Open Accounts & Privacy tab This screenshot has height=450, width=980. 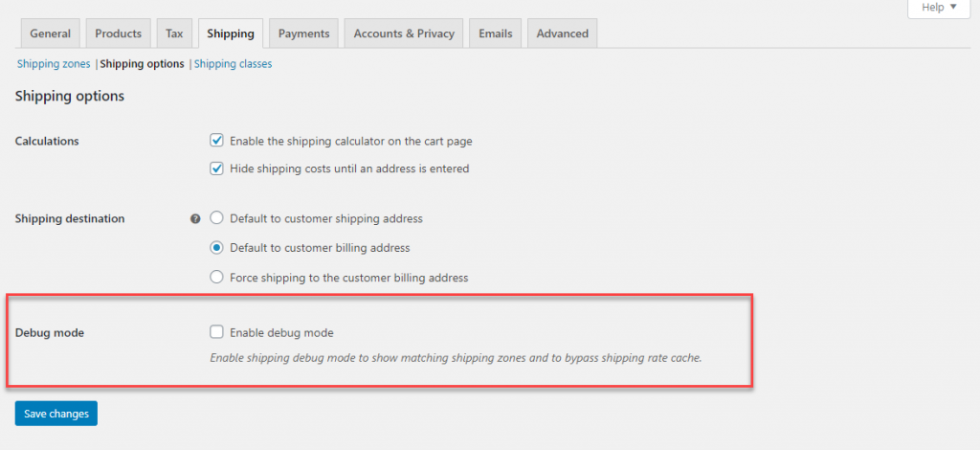pyautogui.click(x=404, y=34)
